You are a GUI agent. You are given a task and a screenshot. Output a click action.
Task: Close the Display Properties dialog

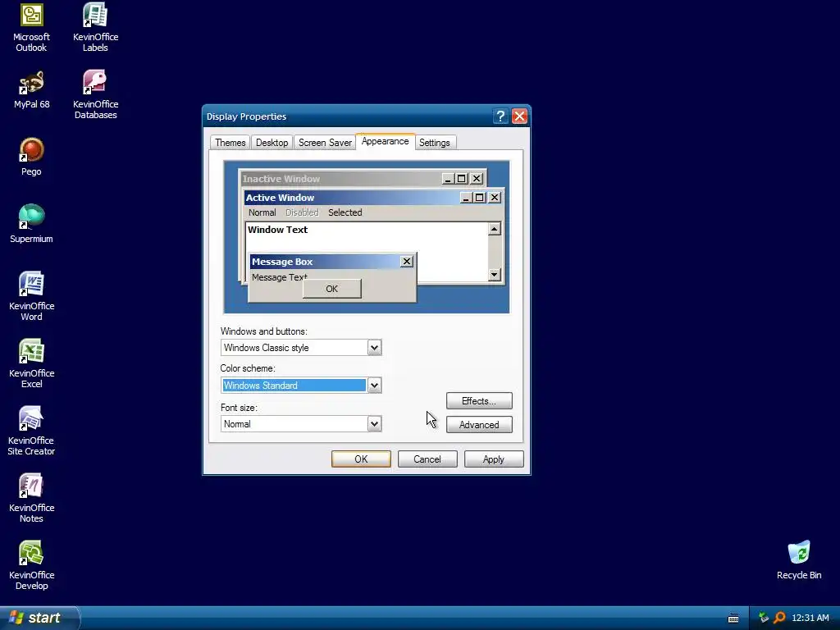click(x=519, y=116)
